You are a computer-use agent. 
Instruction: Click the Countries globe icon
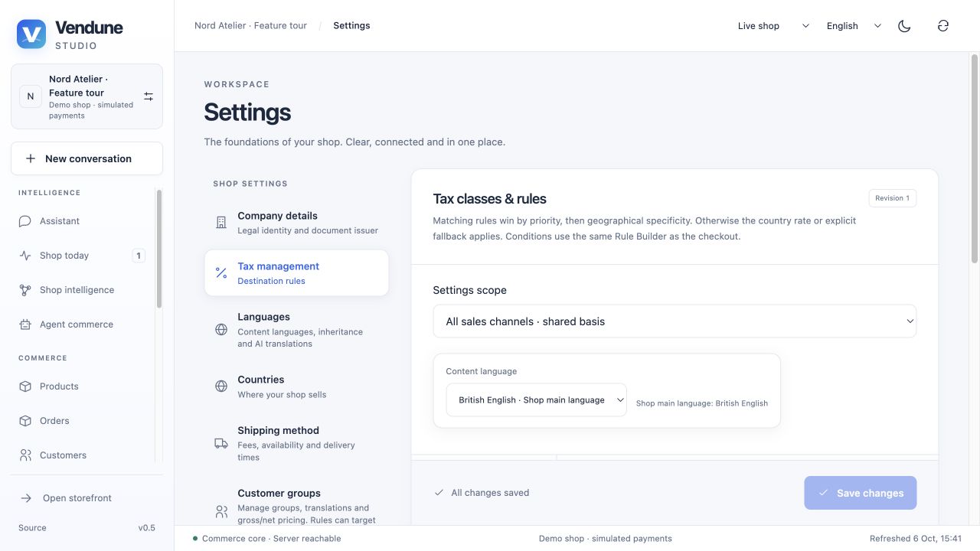[x=221, y=386]
